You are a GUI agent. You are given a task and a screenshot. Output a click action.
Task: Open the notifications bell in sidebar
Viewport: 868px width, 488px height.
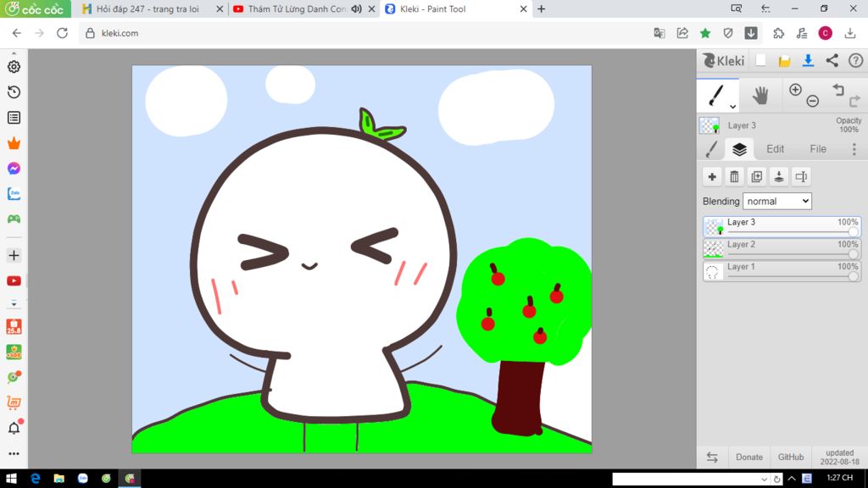pos(14,428)
